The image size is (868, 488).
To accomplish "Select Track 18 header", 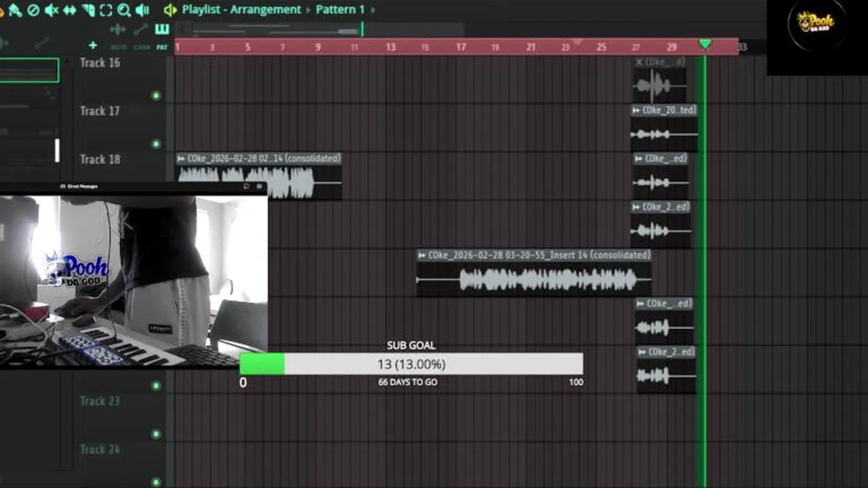I will 100,159.
